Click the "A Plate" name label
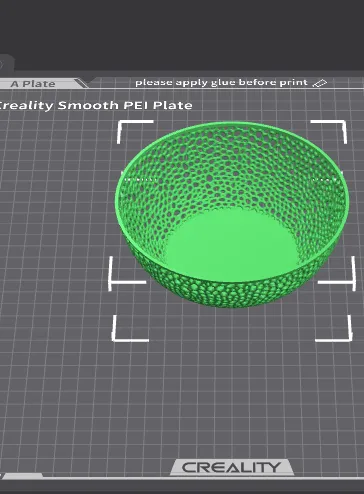The image size is (364, 494). (33, 84)
